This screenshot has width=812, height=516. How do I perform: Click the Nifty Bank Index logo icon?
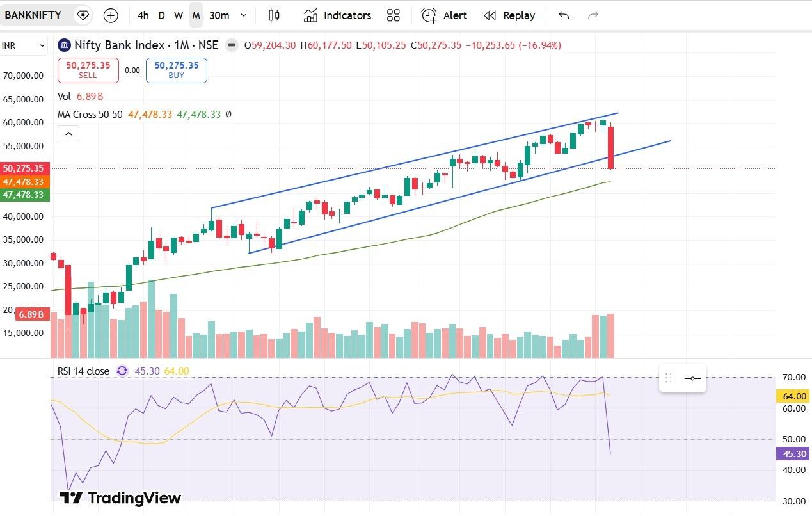[64, 45]
